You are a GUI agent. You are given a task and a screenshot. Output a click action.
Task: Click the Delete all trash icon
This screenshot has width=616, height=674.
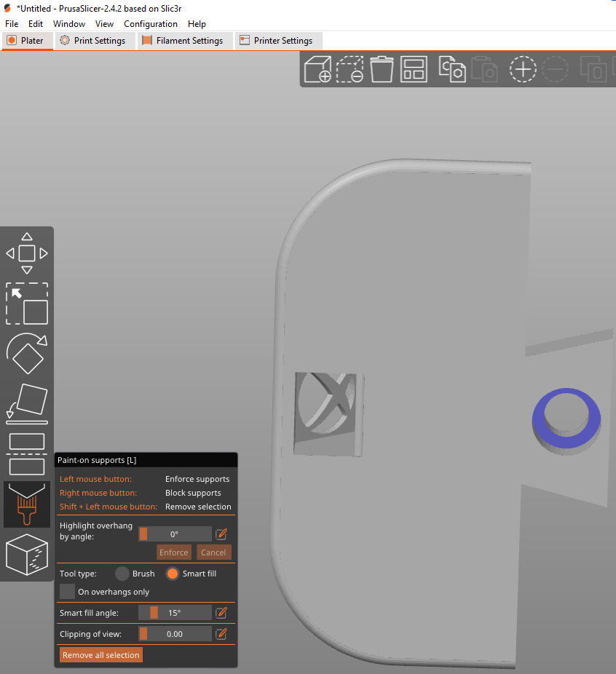click(382, 68)
